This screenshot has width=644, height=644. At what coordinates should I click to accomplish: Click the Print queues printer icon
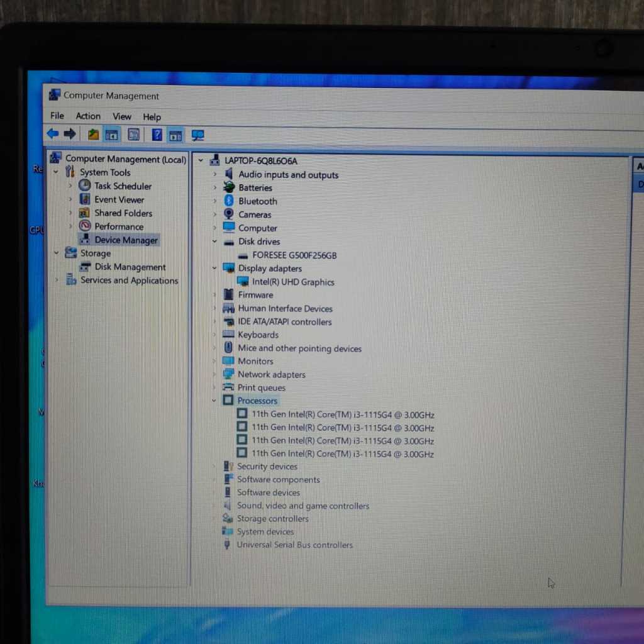pos(228,387)
